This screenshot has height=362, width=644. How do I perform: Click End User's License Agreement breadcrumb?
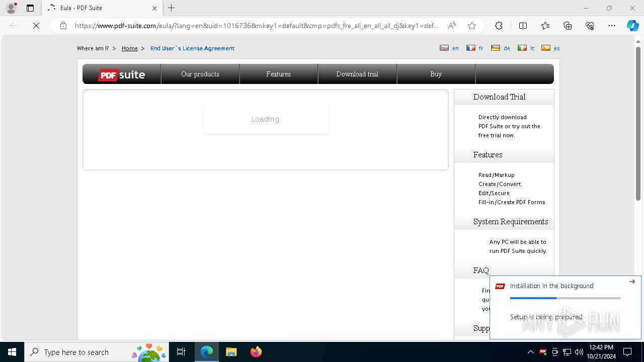(192, 48)
